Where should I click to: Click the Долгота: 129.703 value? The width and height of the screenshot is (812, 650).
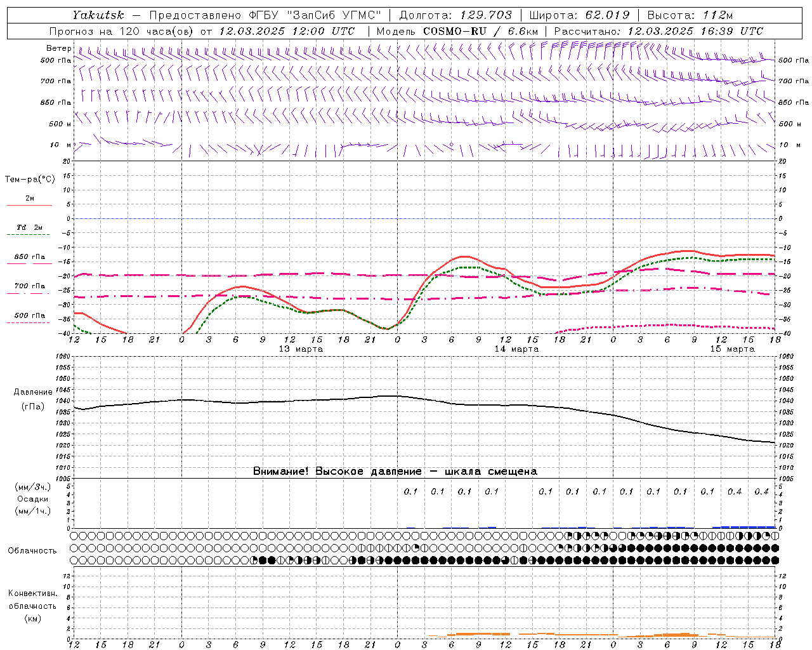[456, 15]
